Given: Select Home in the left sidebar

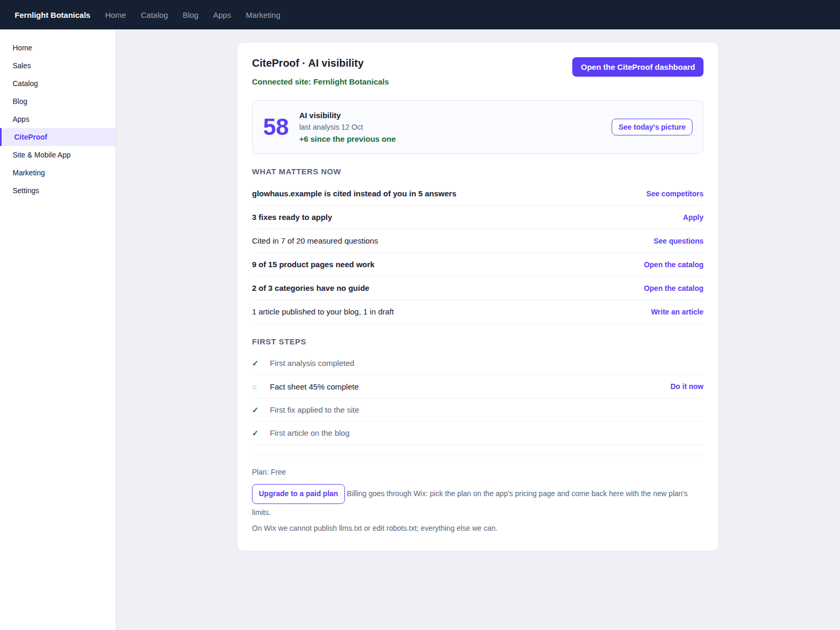Looking at the screenshot, I should (x=58, y=48).
